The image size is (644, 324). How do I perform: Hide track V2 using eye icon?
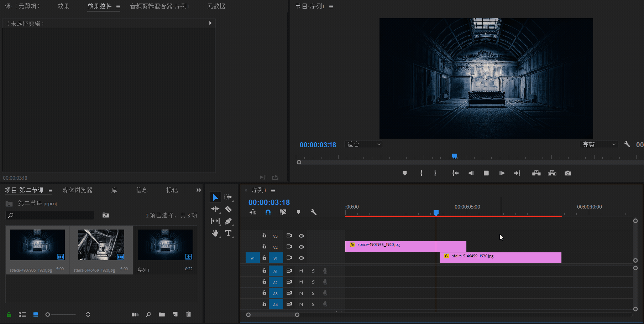(x=301, y=247)
